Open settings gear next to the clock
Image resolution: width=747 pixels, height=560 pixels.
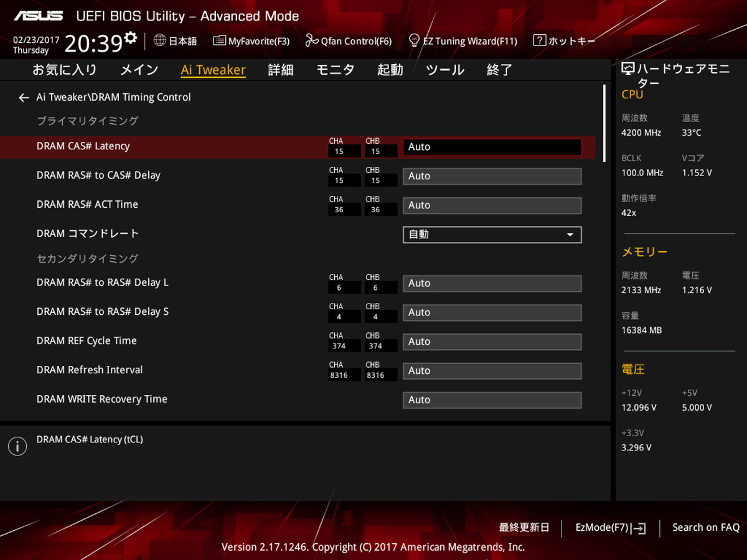coord(130,38)
